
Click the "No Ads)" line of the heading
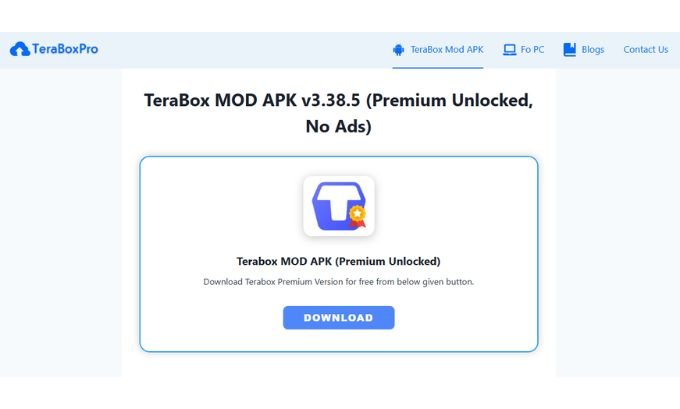pyautogui.click(x=338, y=127)
